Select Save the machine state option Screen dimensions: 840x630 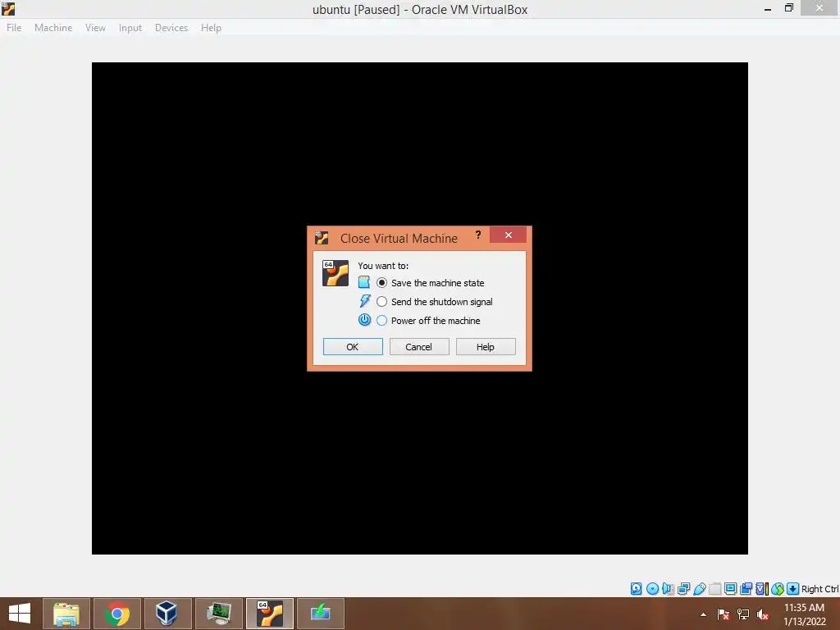point(430,283)
